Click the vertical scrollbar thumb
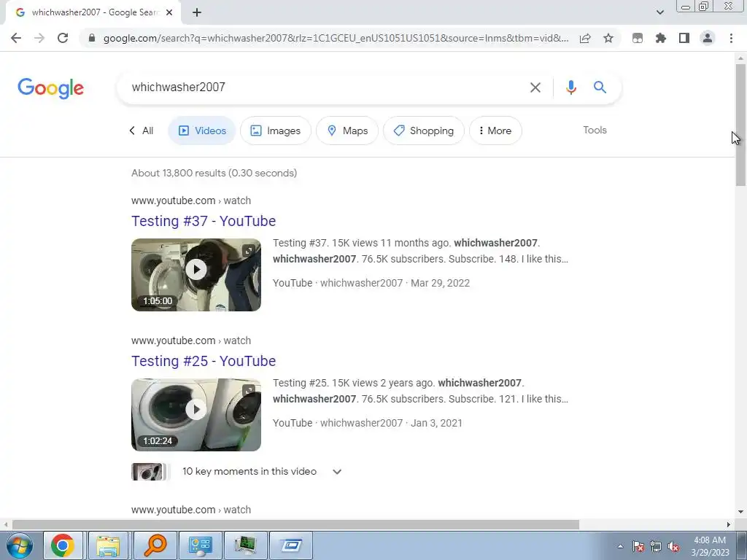The height and width of the screenshot is (560, 747). click(740, 125)
